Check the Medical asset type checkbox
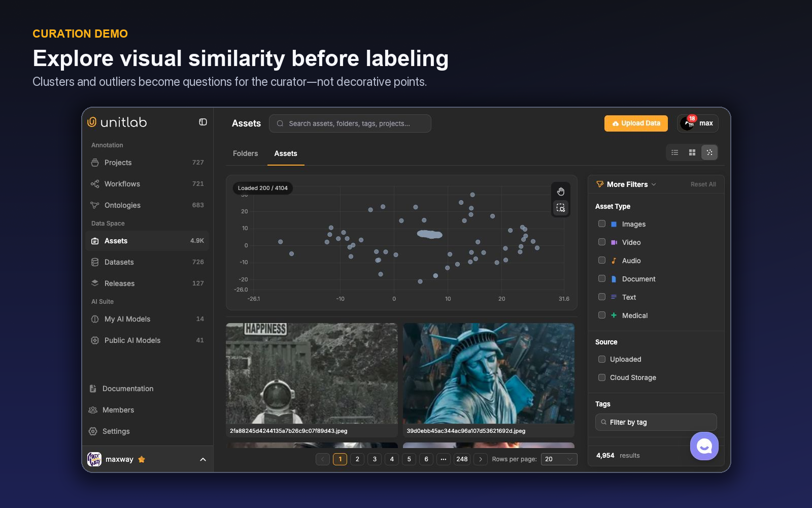This screenshot has height=508, width=812. (602, 315)
